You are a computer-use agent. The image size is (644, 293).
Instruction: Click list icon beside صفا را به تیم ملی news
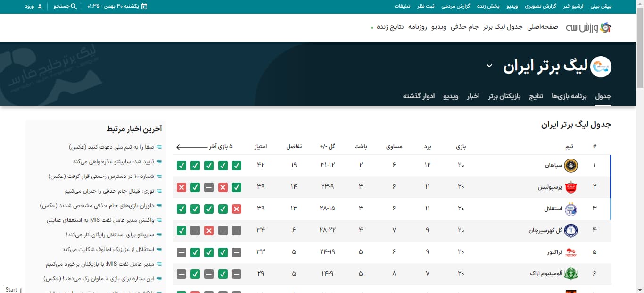coord(159,147)
